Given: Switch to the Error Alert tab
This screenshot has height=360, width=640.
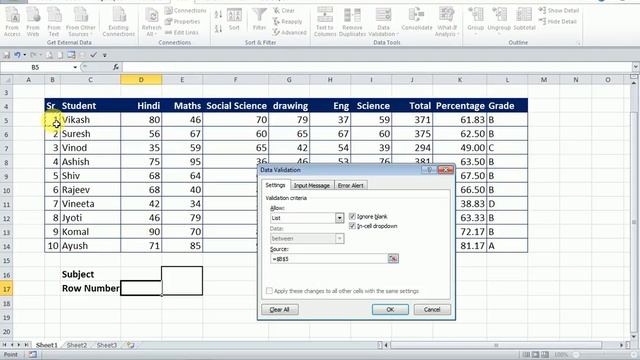Looking at the screenshot, I should pos(351,186).
